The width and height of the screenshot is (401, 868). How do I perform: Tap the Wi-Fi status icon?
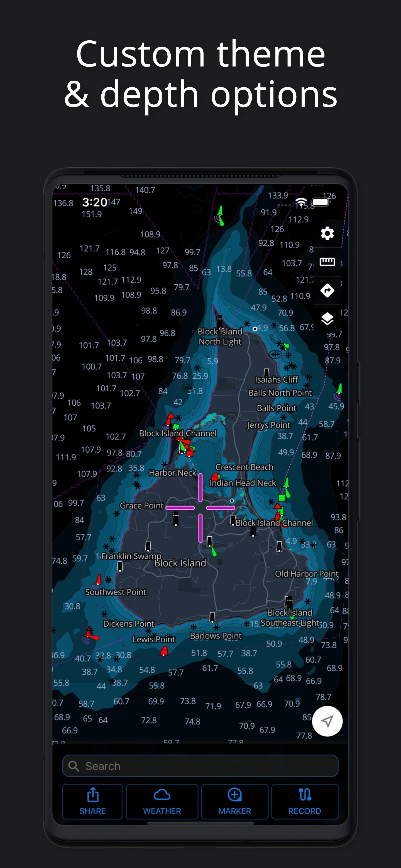tap(301, 202)
